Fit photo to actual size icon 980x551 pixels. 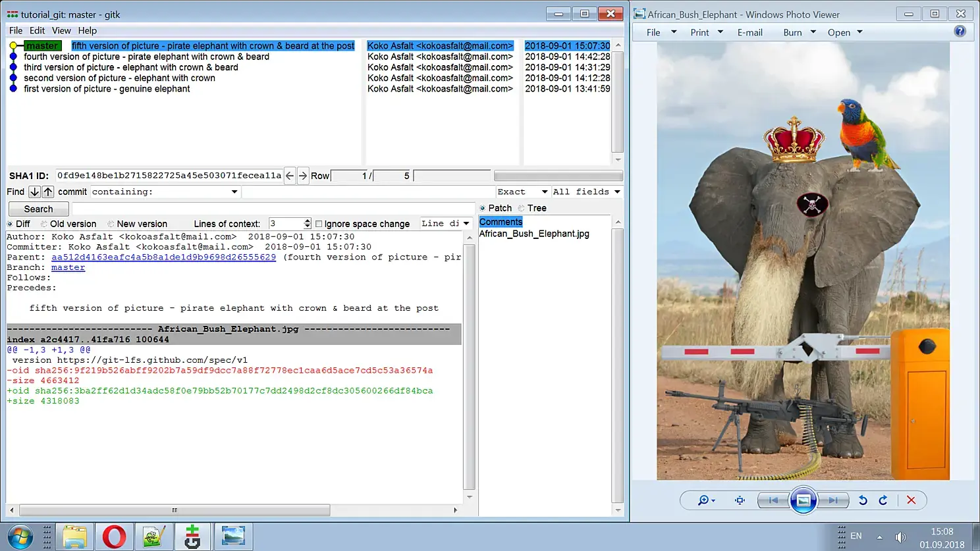(x=740, y=500)
